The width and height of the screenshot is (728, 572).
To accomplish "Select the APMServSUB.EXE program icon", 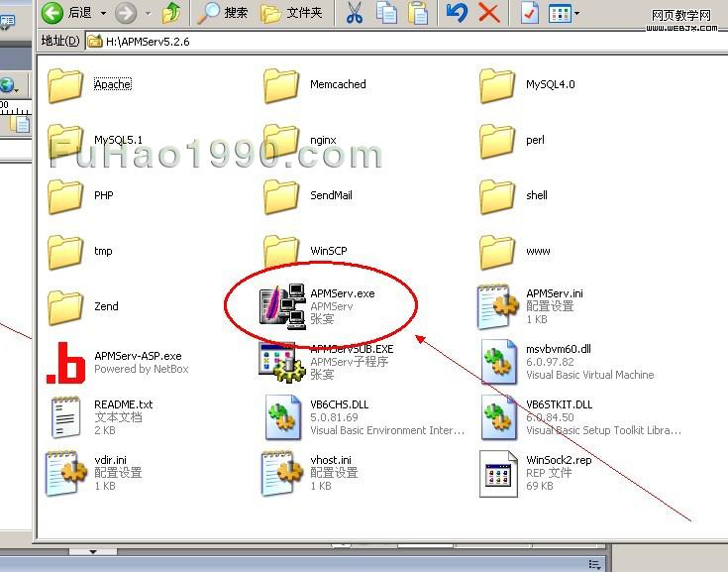I will [281, 363].
